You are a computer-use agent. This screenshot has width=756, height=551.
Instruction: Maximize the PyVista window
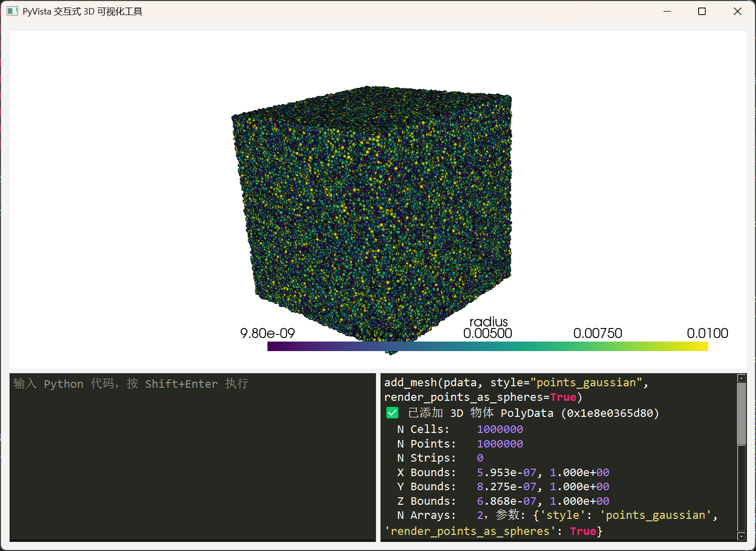pos(702,11)
